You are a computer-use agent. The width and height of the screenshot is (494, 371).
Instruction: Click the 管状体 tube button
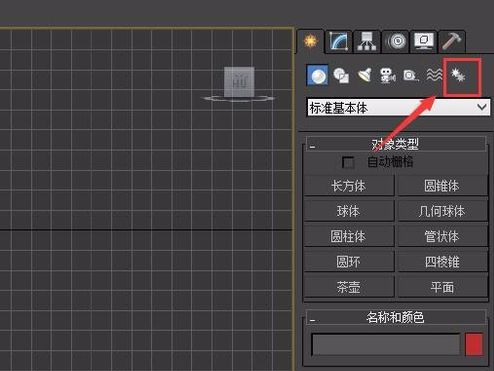pos(442,236)
